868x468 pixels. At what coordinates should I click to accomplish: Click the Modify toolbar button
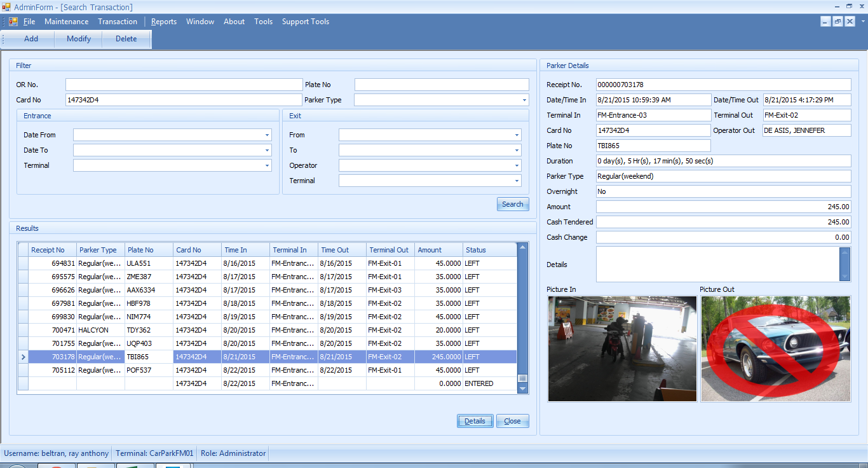point(79,39)
